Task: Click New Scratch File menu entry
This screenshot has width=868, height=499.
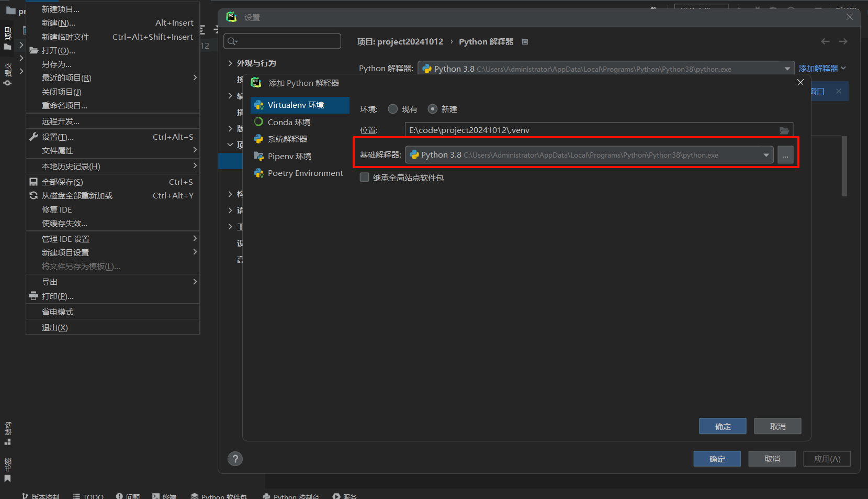Action: pyautogui.click(x=113, y=37)
